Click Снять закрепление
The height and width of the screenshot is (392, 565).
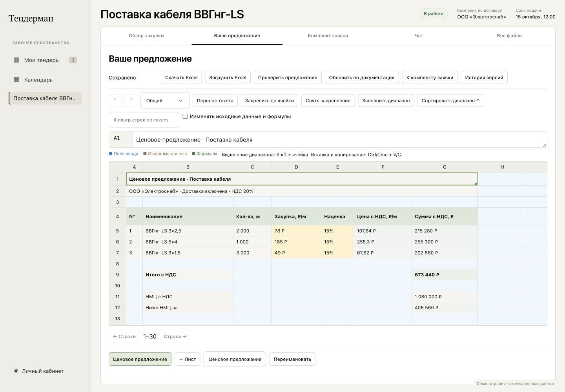(x=328, y=101)
